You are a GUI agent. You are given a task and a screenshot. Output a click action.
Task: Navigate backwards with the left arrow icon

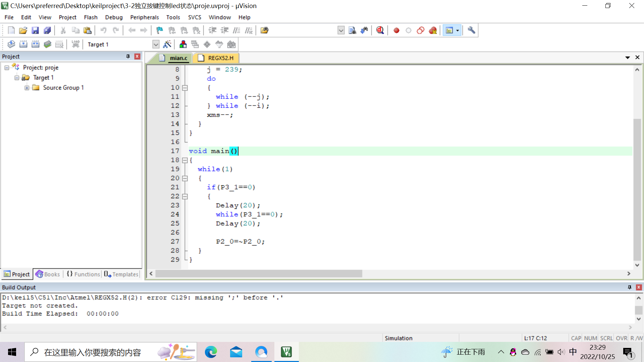(x=132, y=31)
